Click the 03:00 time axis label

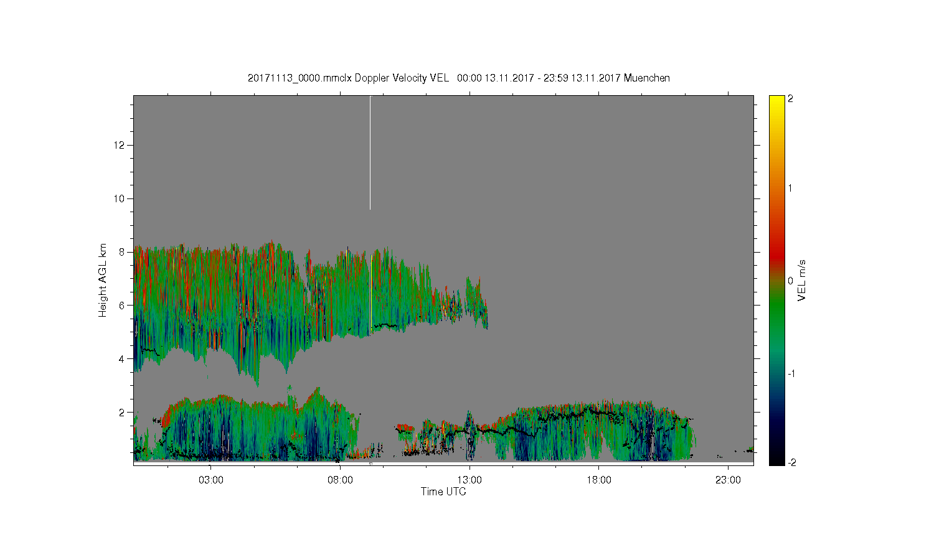click(210, 480)
